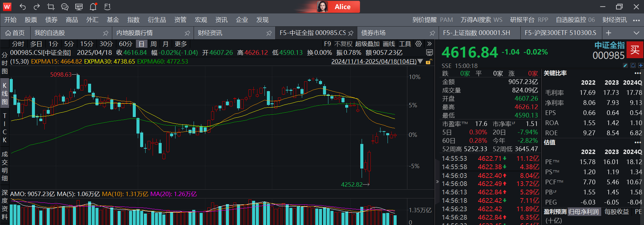Open 自选股监控 shortcut
Viewport: 644px width, 225px height.
click(575, 20)
